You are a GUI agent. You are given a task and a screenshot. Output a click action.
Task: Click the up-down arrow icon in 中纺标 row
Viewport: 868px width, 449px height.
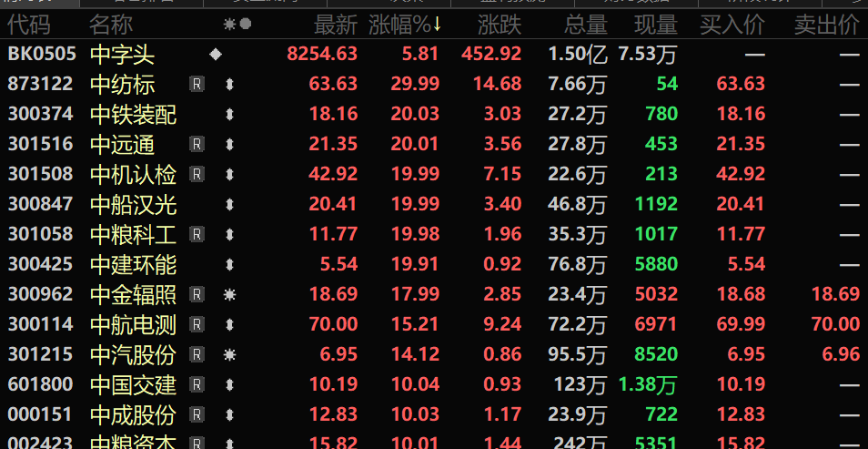(229, 85)
